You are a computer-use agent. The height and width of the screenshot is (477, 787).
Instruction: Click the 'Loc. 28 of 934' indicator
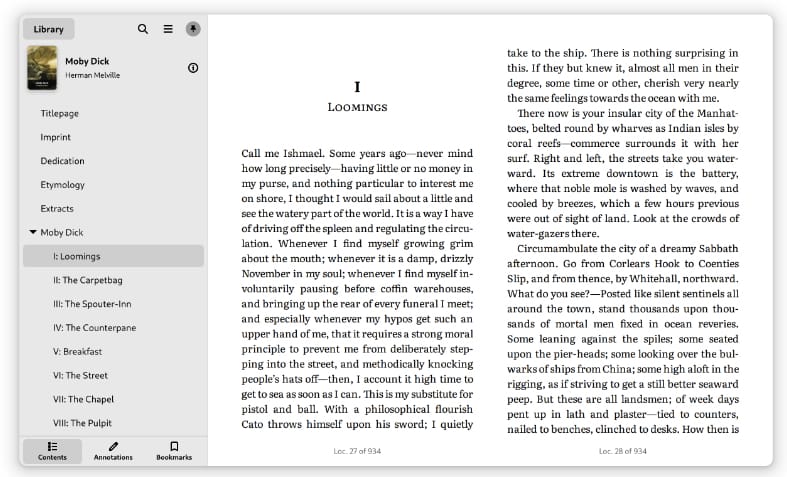(x=623, y=451)
